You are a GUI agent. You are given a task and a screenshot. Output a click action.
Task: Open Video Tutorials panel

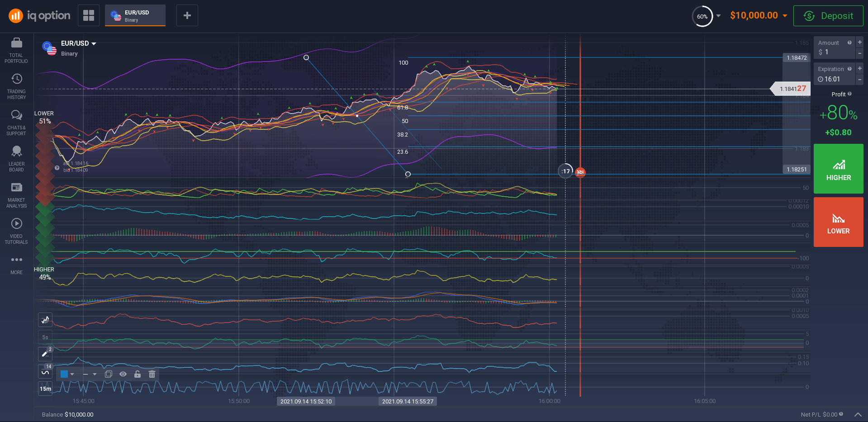coord(16,232)
